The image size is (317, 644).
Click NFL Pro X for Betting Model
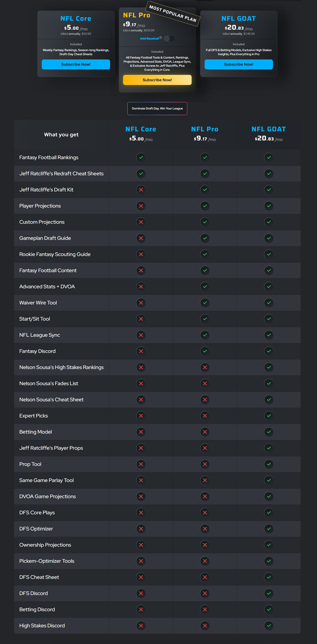click(205, 432)
